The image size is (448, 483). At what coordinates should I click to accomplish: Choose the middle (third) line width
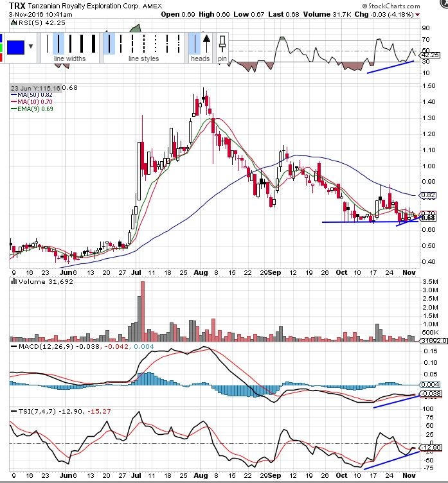pos(69,43)
